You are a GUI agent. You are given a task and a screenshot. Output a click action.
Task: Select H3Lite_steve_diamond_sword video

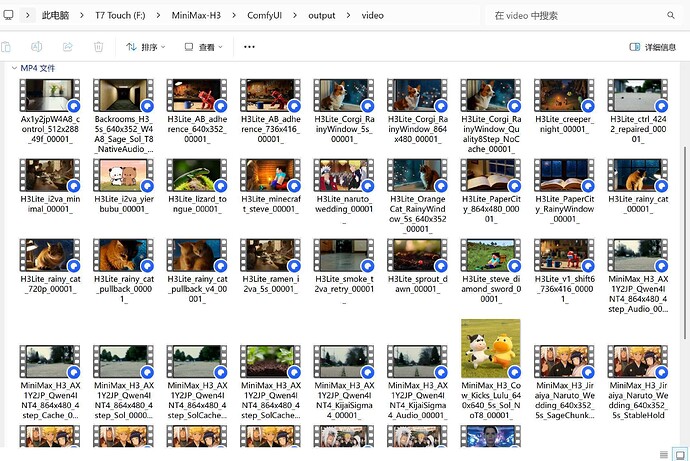[x=491, y=271]
